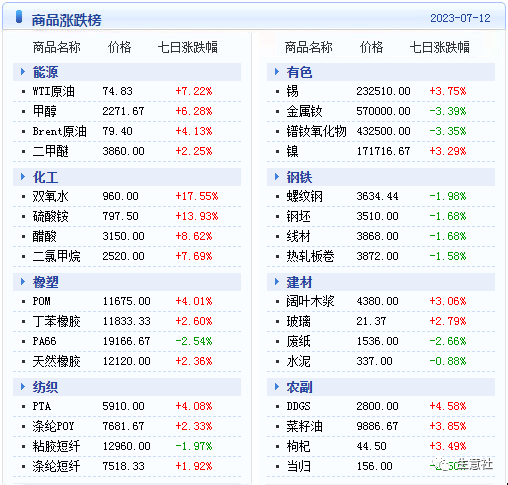This screenshot has width=508, height=485.
Task: Expand the 有色 category arrow
Action: click(x=277, y=72)
